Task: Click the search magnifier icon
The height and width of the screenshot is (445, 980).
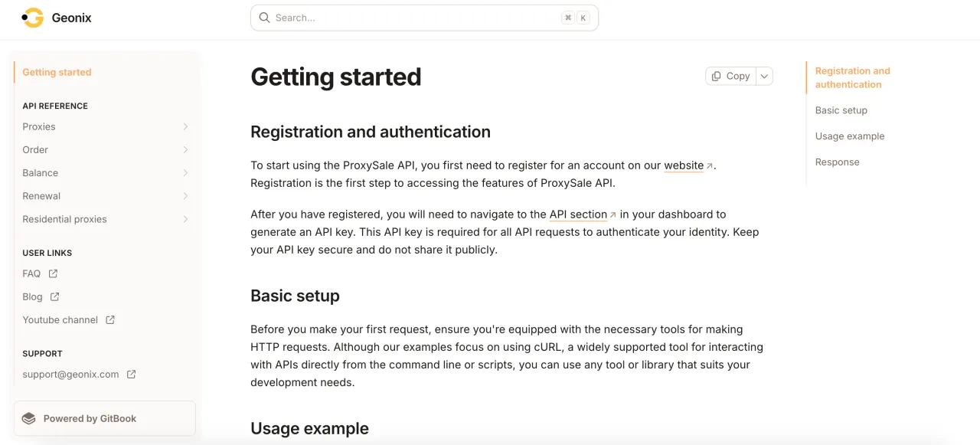Action: 264,18
